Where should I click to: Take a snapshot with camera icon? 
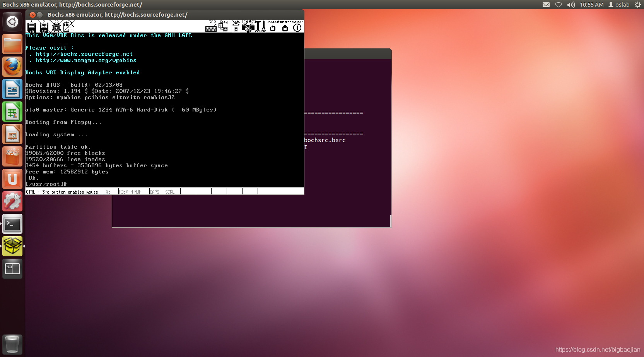coord(248,26)
